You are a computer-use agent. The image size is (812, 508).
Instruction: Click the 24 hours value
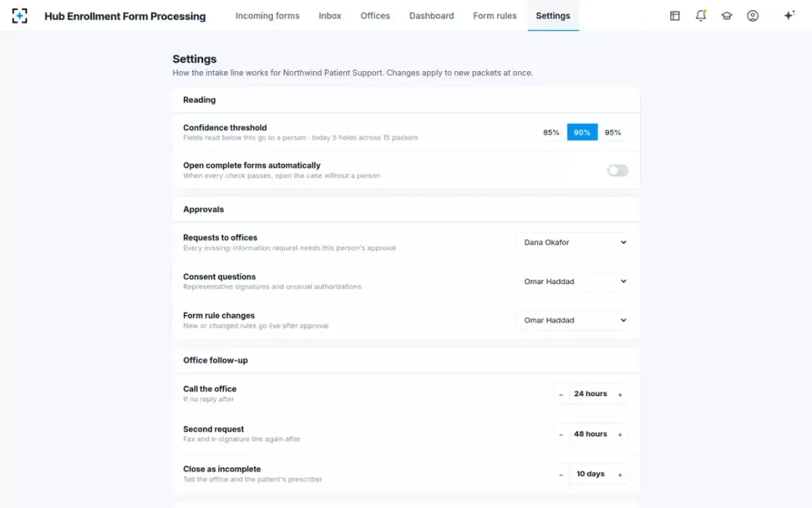click(591, 394)
